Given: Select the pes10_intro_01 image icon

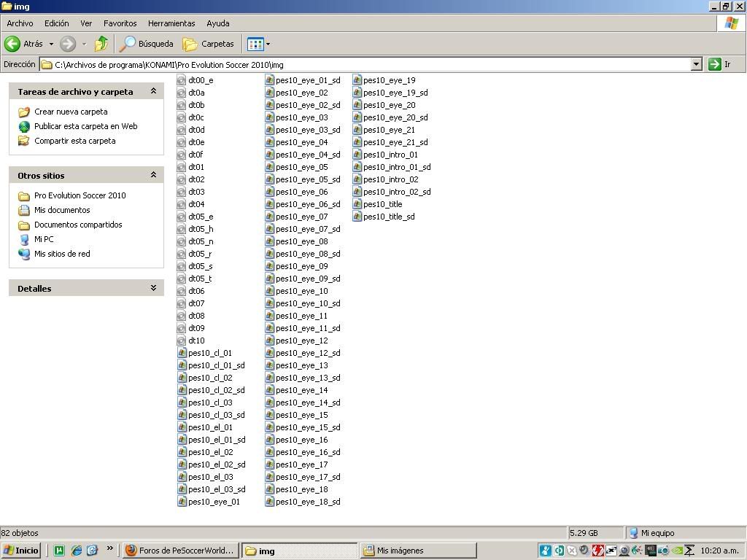Looking at the screenshot, I should click(x=357, y=155).
